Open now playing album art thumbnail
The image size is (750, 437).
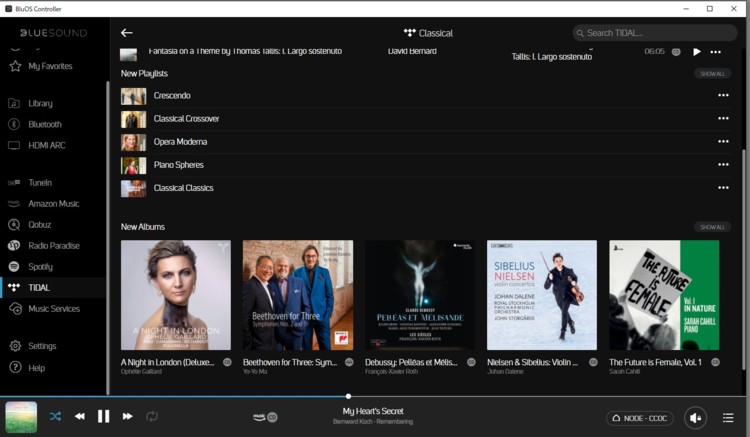coord(21,417)
